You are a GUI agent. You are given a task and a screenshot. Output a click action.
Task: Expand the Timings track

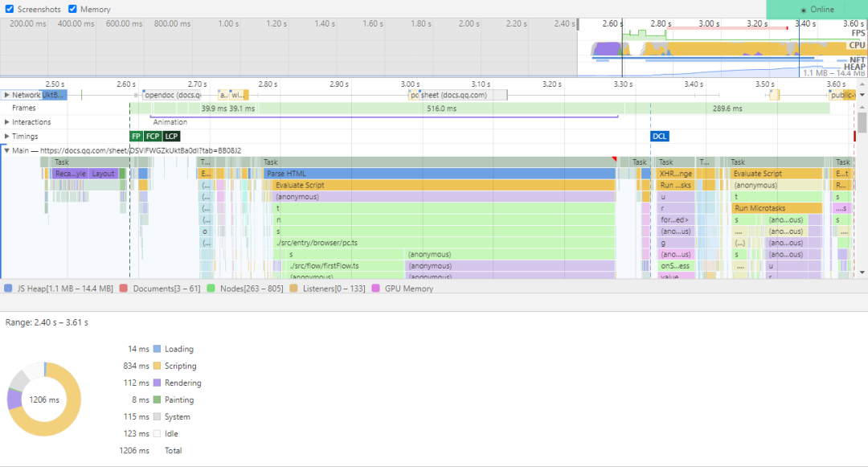tap(6, 136)
